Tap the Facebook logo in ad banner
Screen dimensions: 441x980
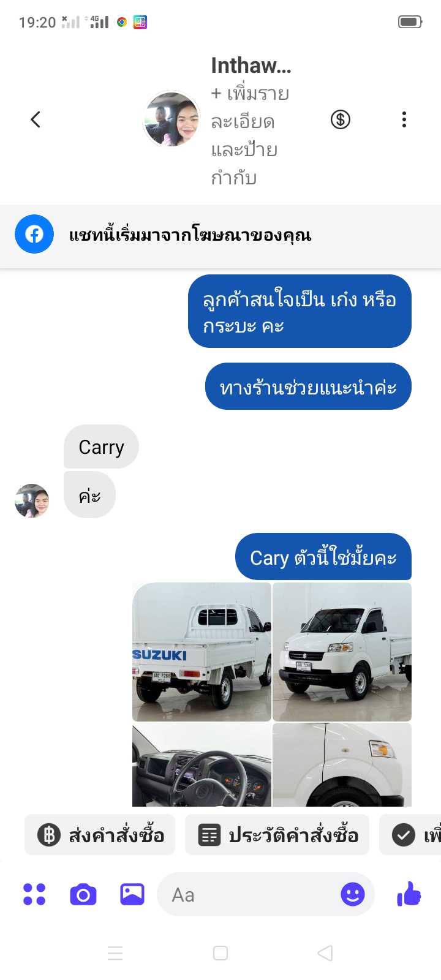tap(34, 234)
